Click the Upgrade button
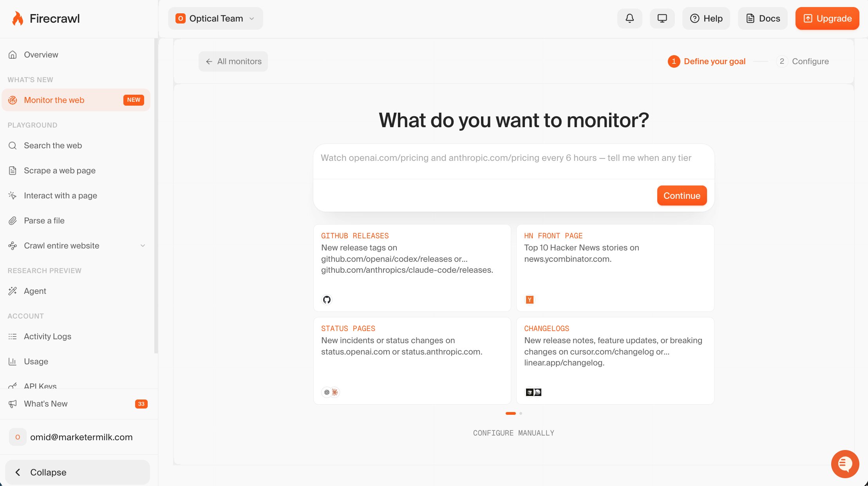Viewport: 868px width, 486px height. tap(827, 18)
